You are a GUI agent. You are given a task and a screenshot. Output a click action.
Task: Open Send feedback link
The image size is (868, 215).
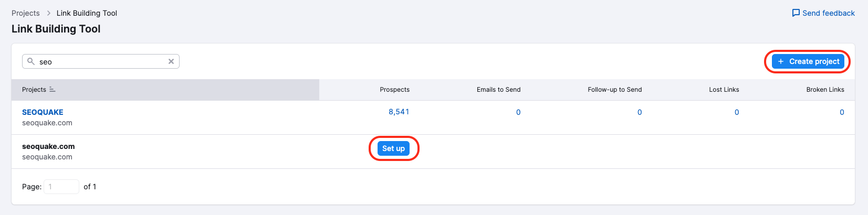pyautogui.click(x=828, y=13)
